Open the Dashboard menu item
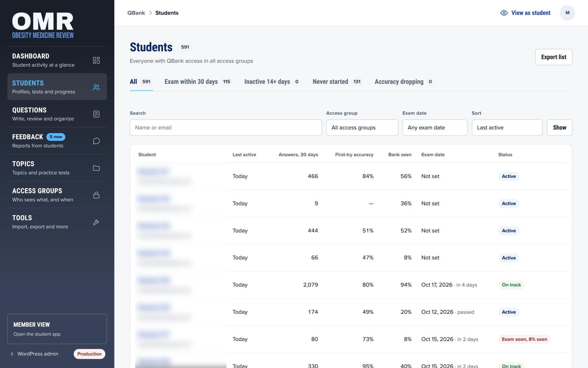 [x=57, y=60]
